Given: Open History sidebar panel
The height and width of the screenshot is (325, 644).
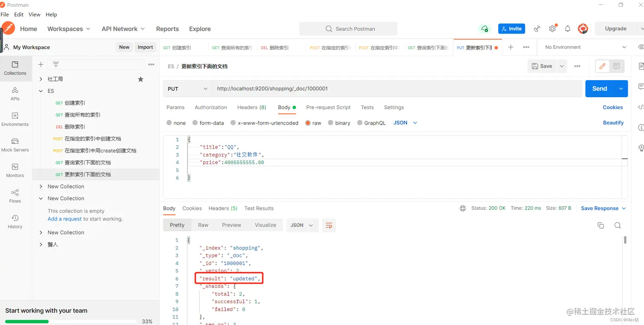Looking at the screenshot, I should [15, 222].
